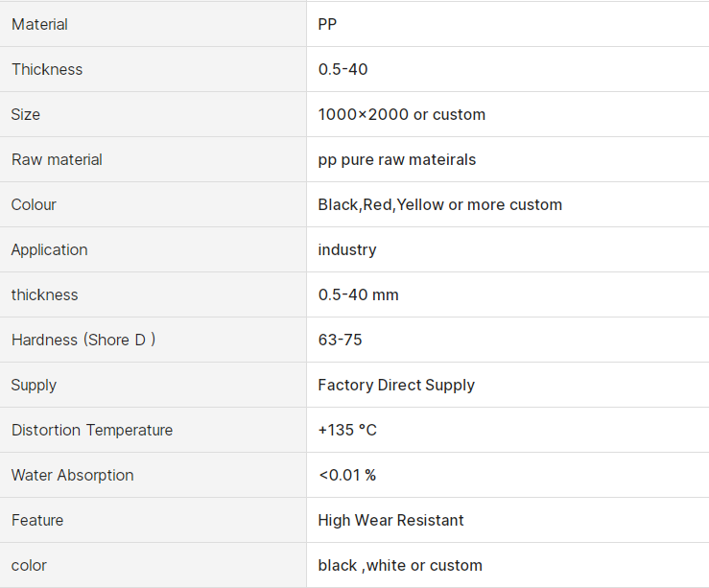Select the 1000×2000 or custom value
709x588 pixels.
(x=402, y=114)
